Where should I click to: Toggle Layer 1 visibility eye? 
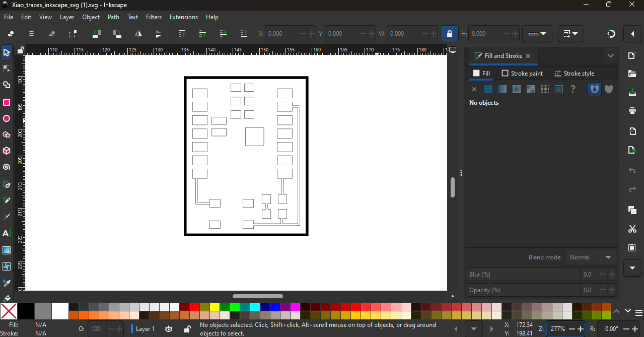(169, 329)
